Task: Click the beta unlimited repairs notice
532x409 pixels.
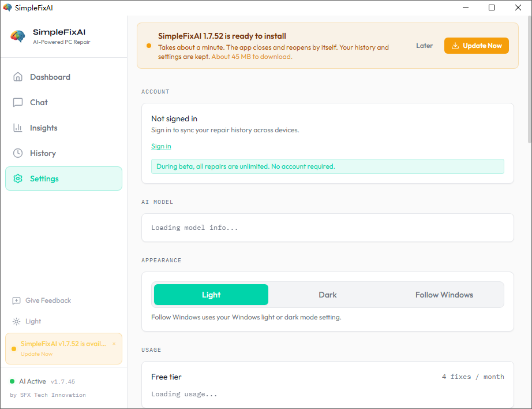Action: coord(328,166)
